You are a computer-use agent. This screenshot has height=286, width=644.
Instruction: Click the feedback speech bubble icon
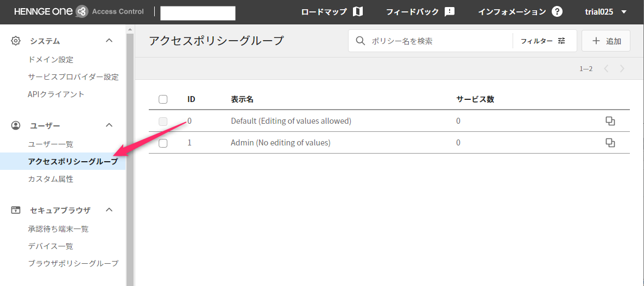click(449, 12)
